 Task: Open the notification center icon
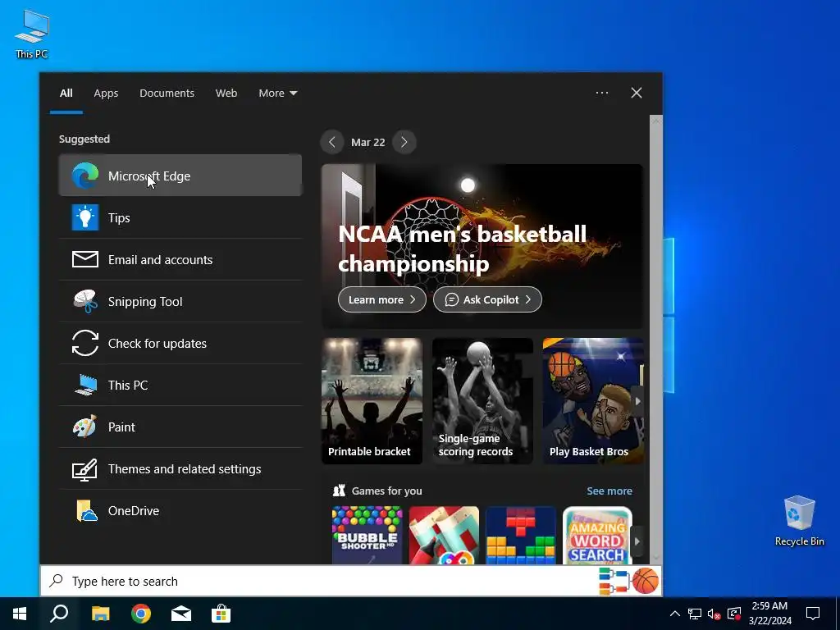point(813,614)
